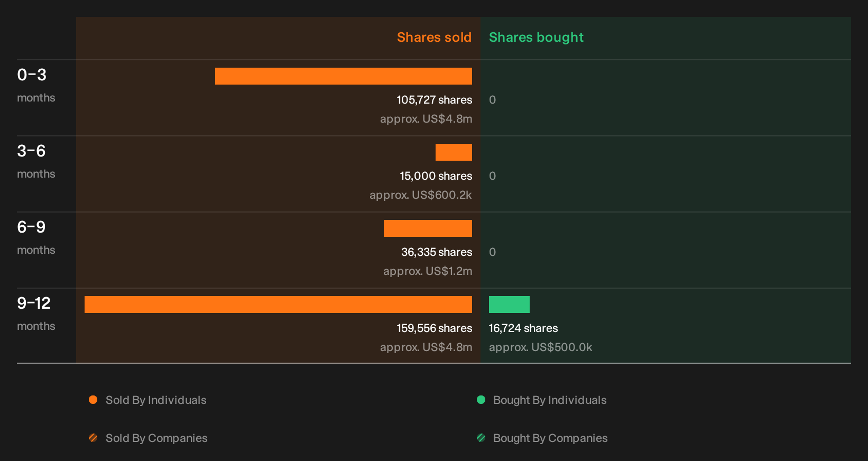This screenshot has width=868, height=461.
Task: Click the striped Bought By Companies legend icon
Action: pyautogui.click(x=481, y=438)
